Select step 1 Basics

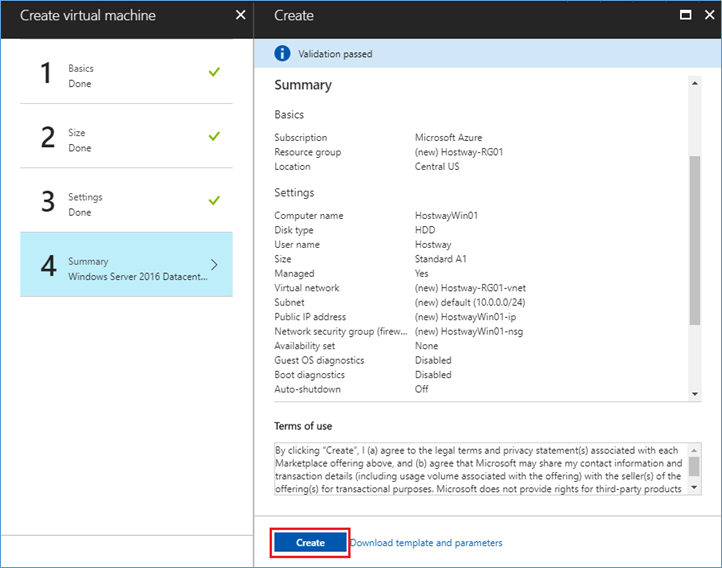(126, 72)
